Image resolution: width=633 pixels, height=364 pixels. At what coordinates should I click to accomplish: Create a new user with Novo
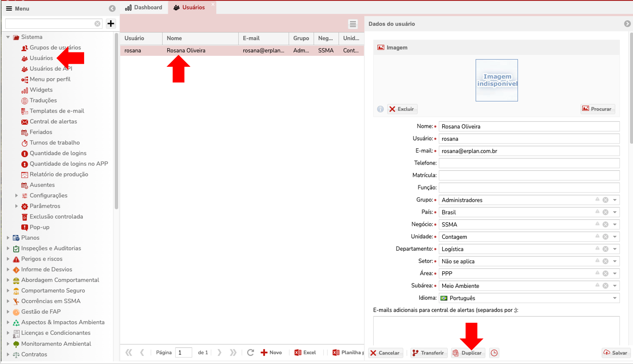click(x=271, y=353)
